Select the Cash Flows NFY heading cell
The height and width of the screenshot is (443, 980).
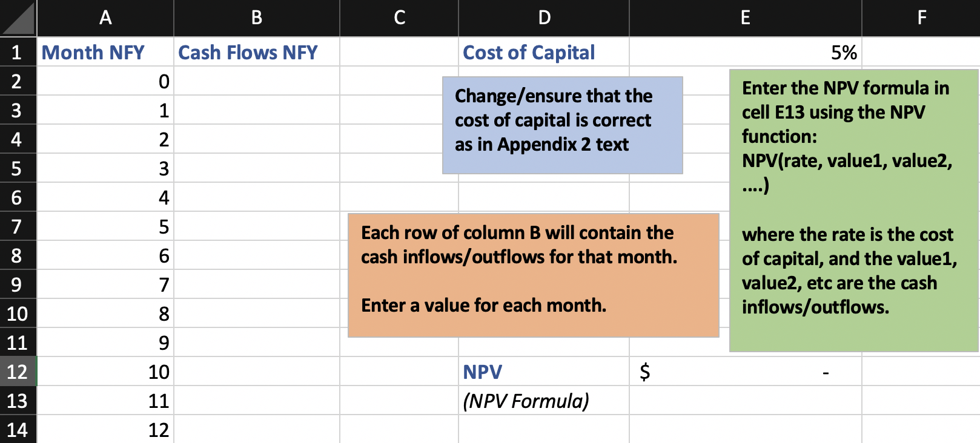256,53
